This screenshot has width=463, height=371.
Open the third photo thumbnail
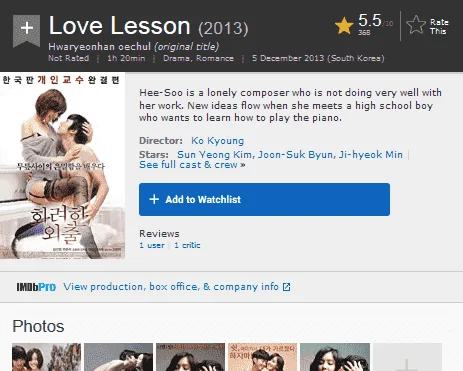(190, 357)
